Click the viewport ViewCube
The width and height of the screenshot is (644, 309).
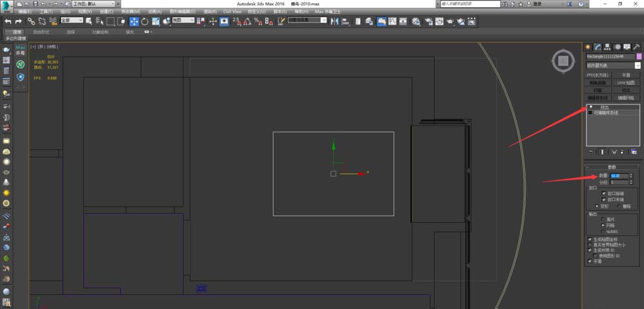(563, 61)
